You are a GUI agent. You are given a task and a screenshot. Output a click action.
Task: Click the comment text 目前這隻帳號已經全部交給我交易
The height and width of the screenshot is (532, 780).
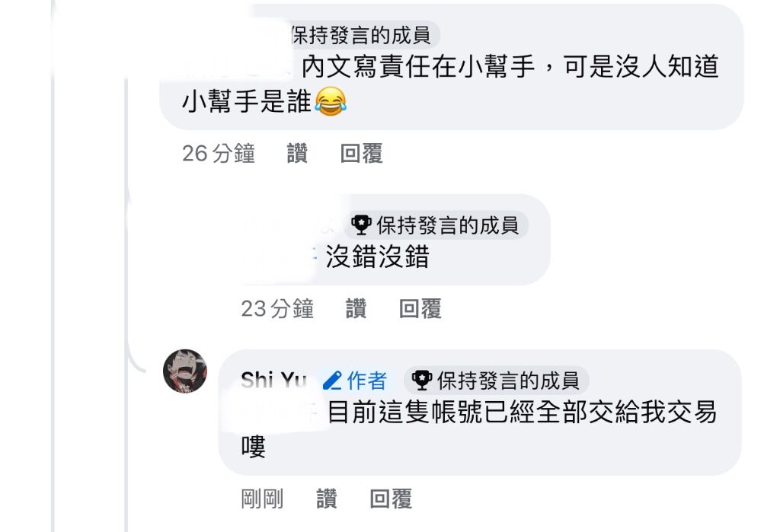[522, 413]
